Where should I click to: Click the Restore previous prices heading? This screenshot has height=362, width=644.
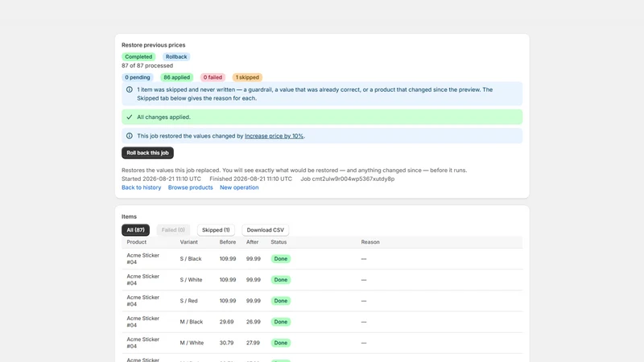pyautogui.click(x=153, y=45)
